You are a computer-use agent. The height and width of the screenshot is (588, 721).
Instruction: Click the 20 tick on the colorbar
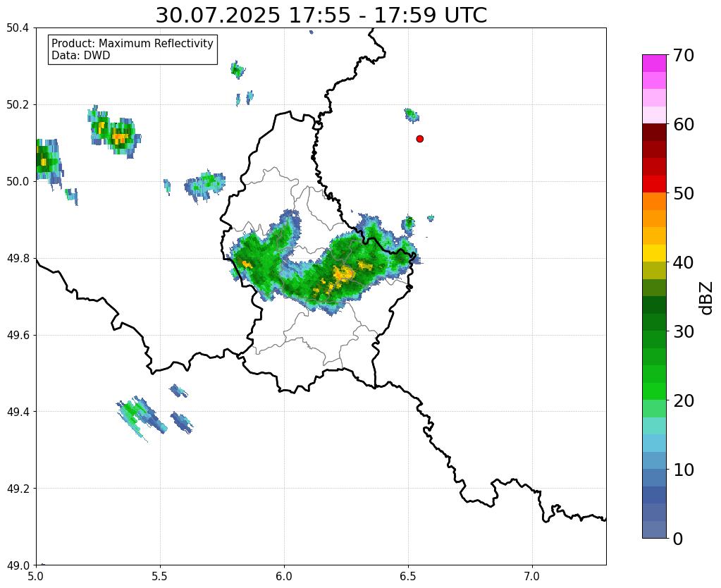683,400
